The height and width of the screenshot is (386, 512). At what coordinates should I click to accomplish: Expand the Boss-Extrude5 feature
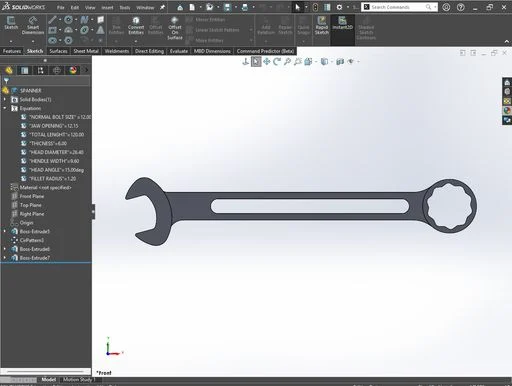click(5, 231)
